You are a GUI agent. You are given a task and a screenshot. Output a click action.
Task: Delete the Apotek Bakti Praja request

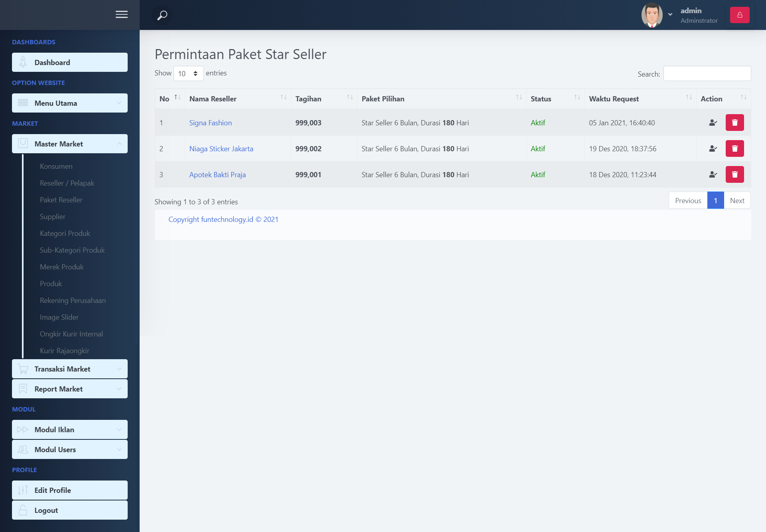[x=734, y=175]
